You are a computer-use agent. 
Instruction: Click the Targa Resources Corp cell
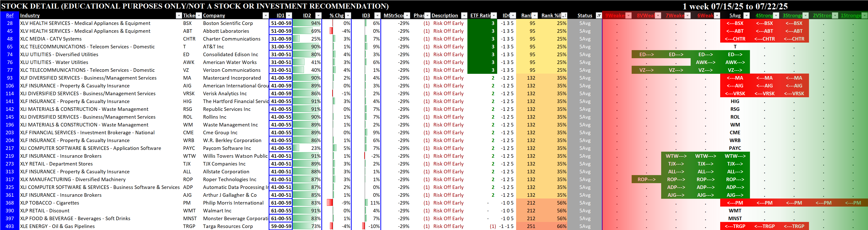coord(228,226)
